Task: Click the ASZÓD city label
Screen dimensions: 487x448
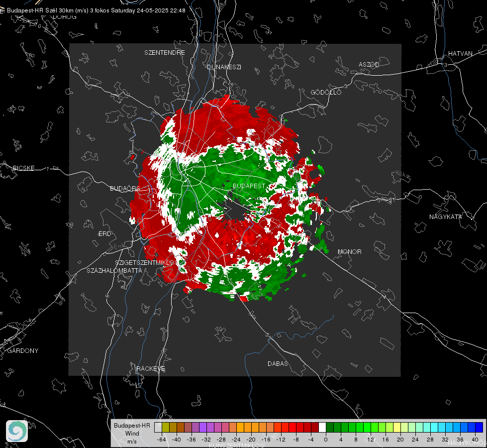Action: (x=369, y=64)
